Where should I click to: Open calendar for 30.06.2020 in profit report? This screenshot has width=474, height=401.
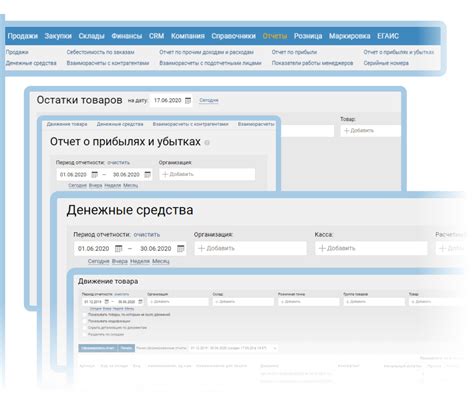(x=148, y=175)
